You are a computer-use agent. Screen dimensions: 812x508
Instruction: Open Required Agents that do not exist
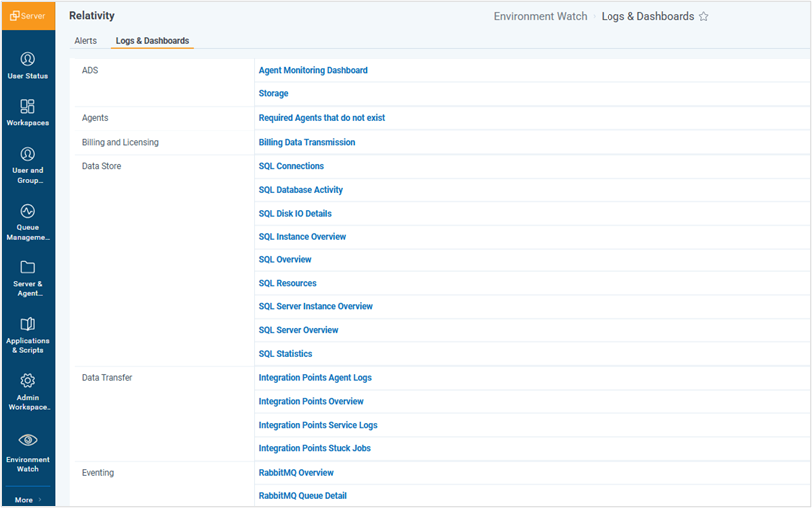pos(322,118)
